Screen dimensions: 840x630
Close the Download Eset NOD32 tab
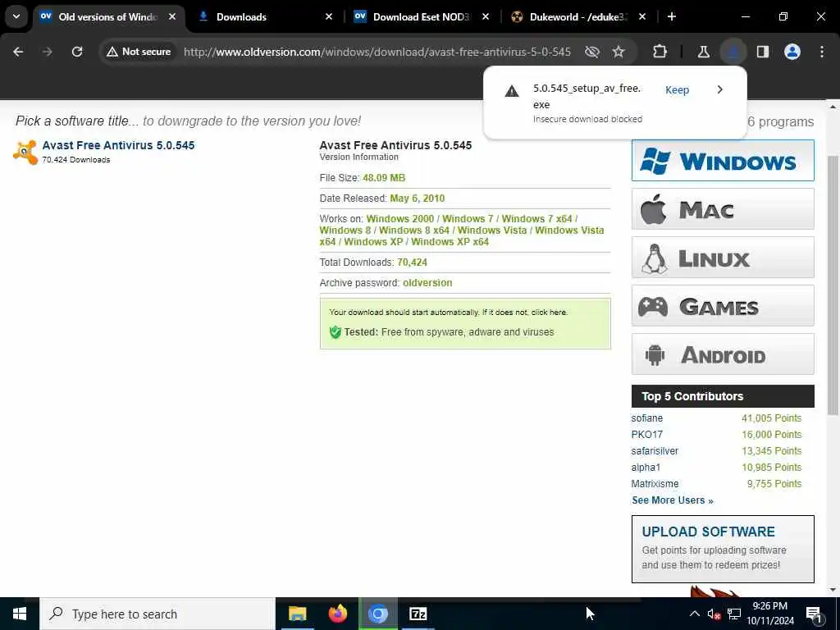(486, 16)
